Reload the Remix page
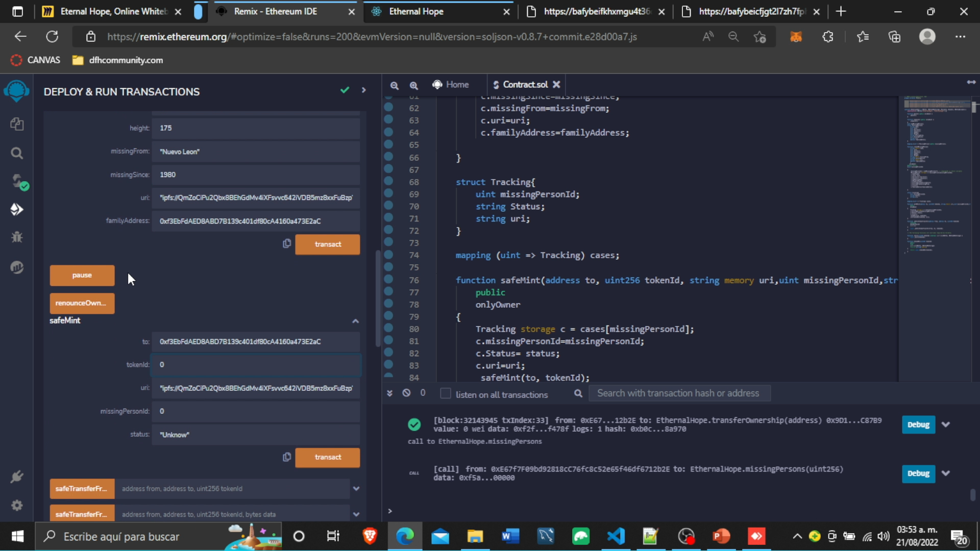 pos(52,37)
